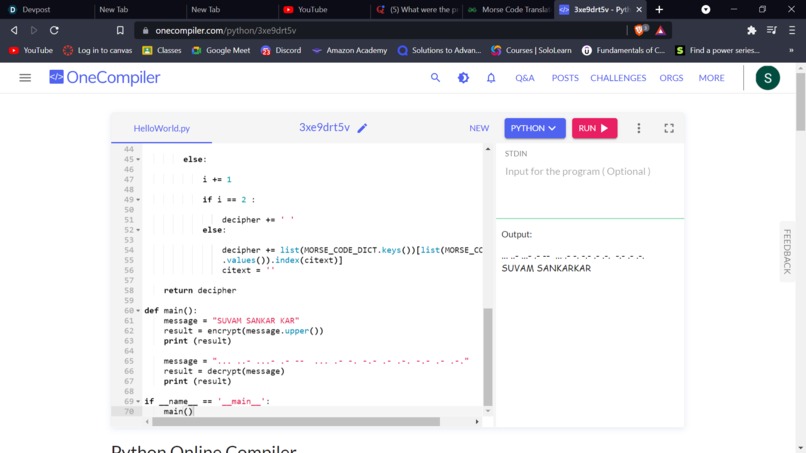Open a new browser tab
This screenshot has height=453, width=806.
(x=659, y=9)
